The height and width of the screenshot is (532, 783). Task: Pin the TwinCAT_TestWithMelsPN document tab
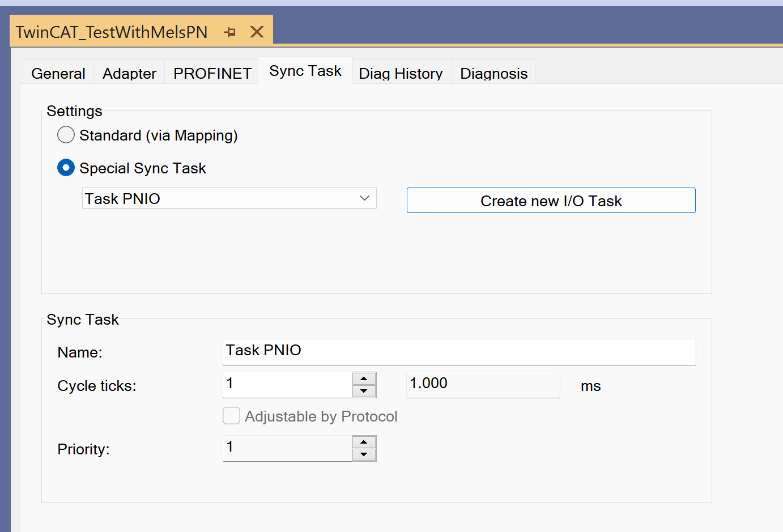click(x=229, y=32)
